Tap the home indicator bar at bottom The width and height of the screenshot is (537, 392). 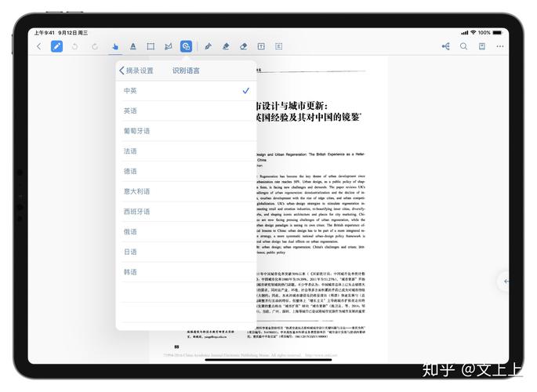point(268,360)
